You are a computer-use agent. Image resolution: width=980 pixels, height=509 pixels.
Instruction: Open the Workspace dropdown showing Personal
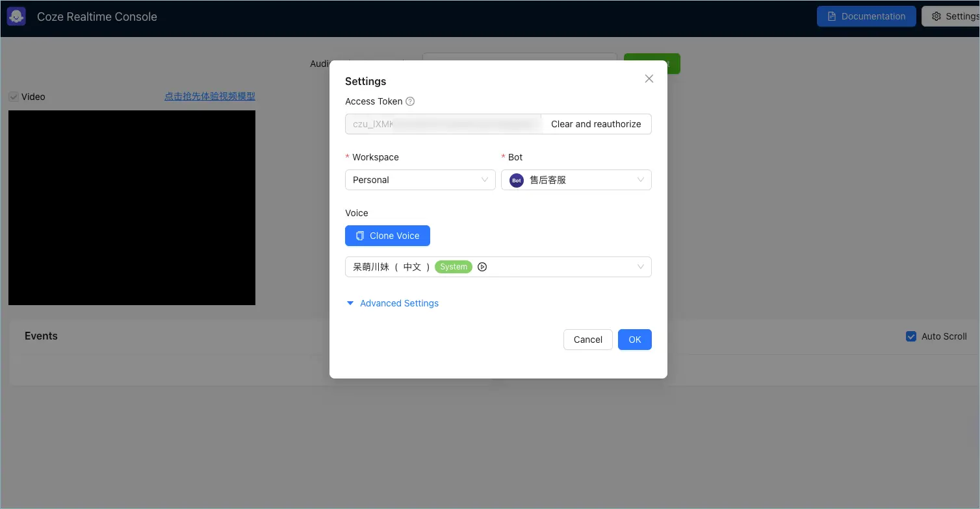(420, 180)
